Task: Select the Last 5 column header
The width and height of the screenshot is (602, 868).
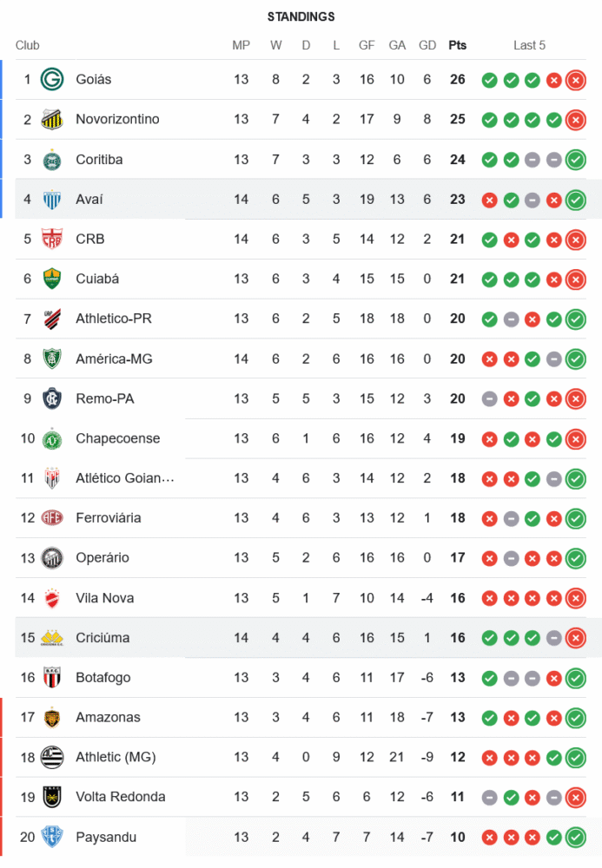Action: (x=529, y=45)
